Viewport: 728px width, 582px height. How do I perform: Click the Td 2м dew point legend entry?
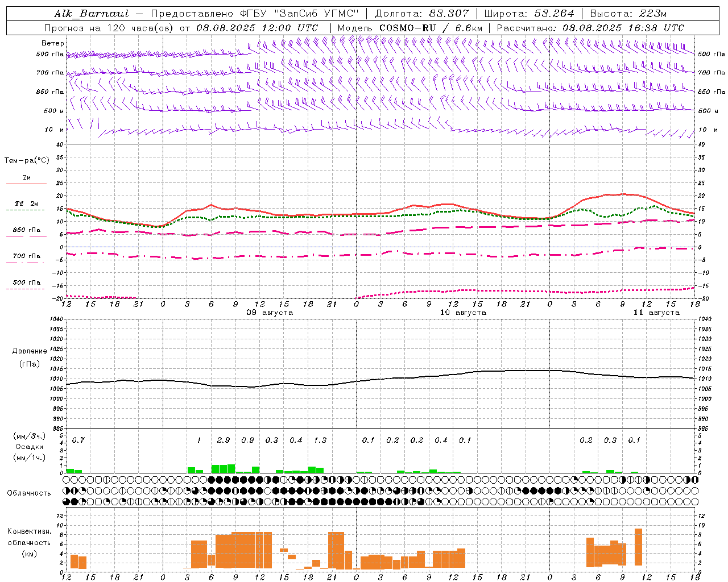tap(26, 205)
